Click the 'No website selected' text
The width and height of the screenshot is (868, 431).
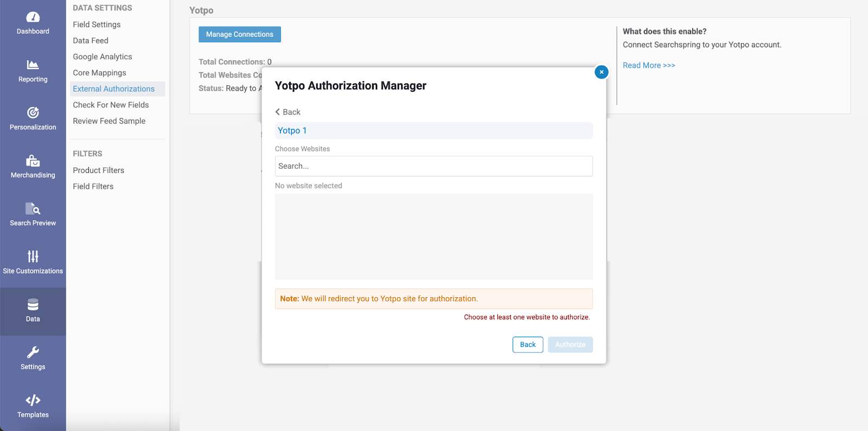(x=309, y=186)
